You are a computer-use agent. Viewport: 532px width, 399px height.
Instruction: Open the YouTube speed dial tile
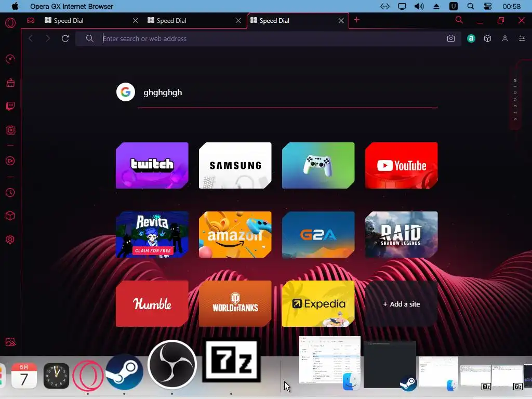[x=402, y=166]
